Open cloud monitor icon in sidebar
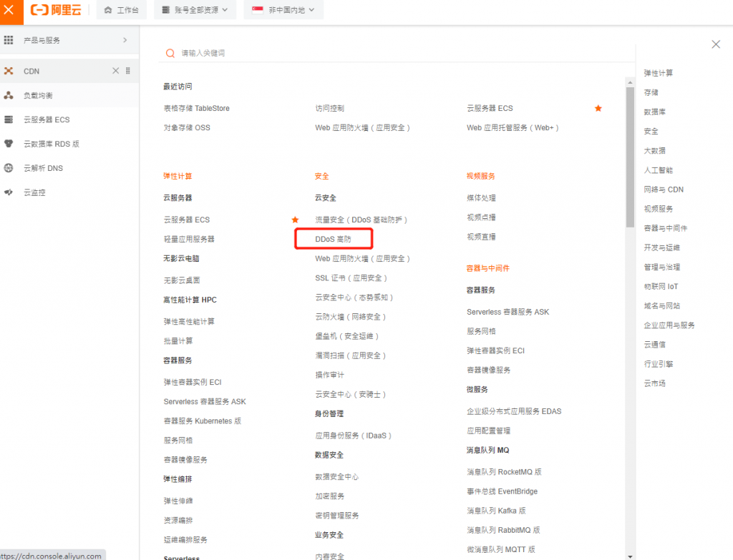Image resolution: width=733 pixels, height=560 pixels. click(x=9, y=192)
